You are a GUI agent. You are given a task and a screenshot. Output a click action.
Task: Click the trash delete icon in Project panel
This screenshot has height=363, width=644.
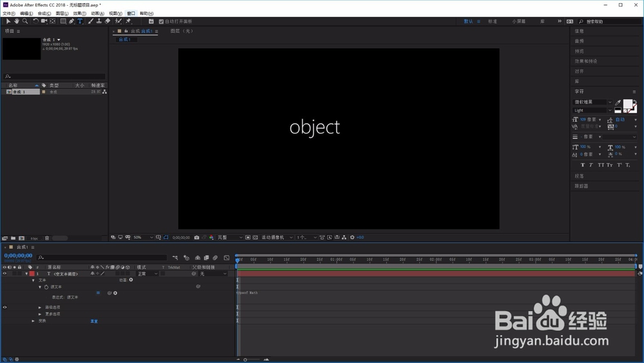[47, 238]
